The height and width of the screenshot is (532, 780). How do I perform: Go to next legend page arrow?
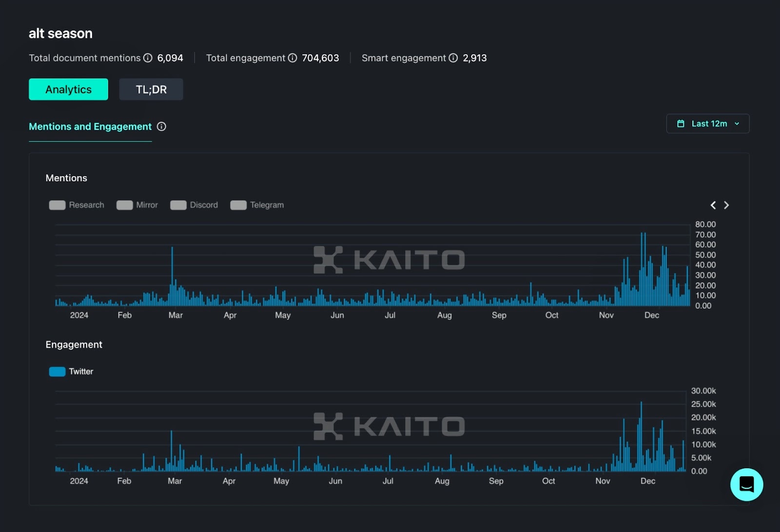point(726,205)
